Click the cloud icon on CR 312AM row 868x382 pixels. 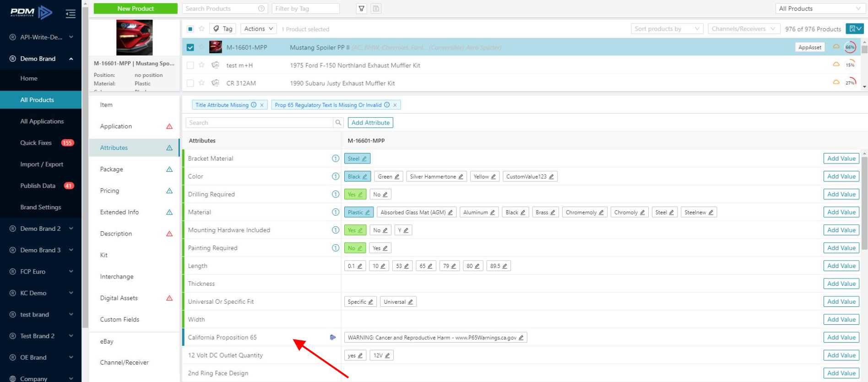pos(836,82)
